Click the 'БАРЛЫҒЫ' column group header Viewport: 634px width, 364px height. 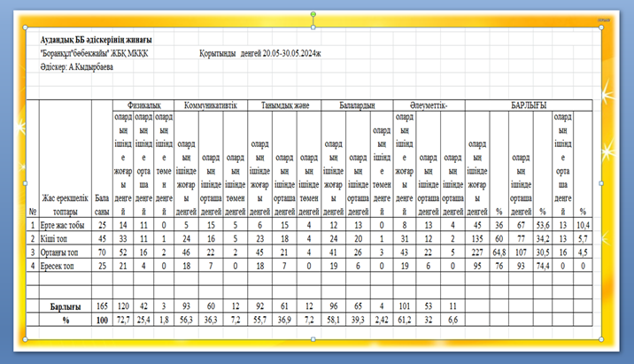pos(529,105)
